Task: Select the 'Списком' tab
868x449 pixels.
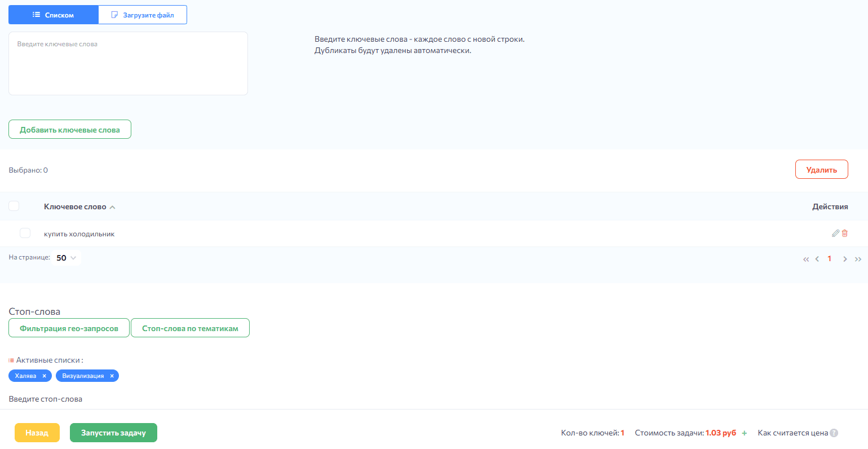Action: [54, 14]
